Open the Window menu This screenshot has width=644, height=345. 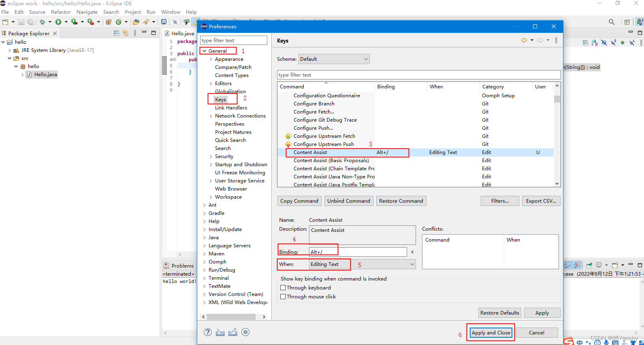pyautogui.click(x=171, y=12)
